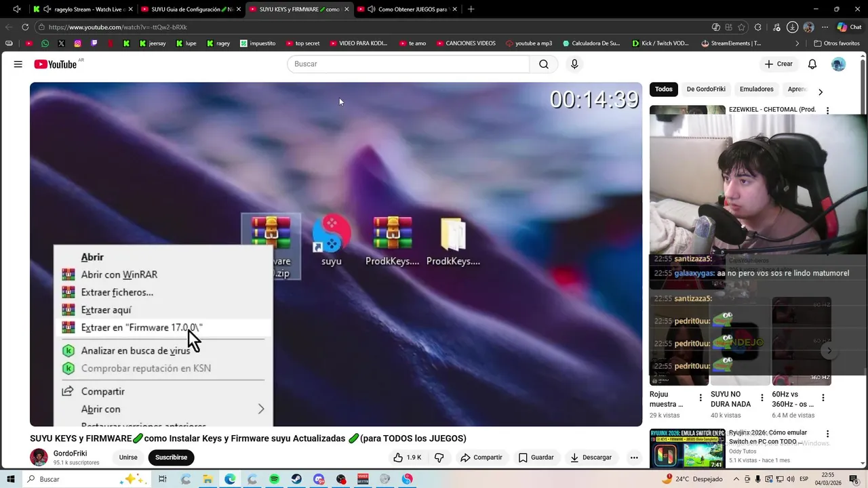
Task: Open the StreamElements bookmark
Action: (731, 43)
